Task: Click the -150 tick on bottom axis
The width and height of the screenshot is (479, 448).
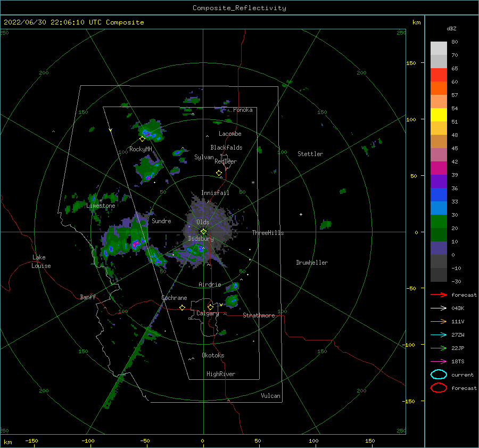Action: 31,441
